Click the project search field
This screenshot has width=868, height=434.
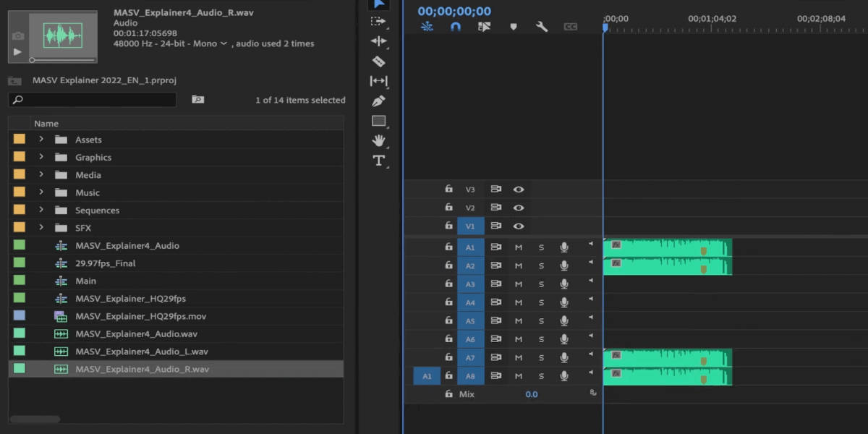tap(94, 100)
